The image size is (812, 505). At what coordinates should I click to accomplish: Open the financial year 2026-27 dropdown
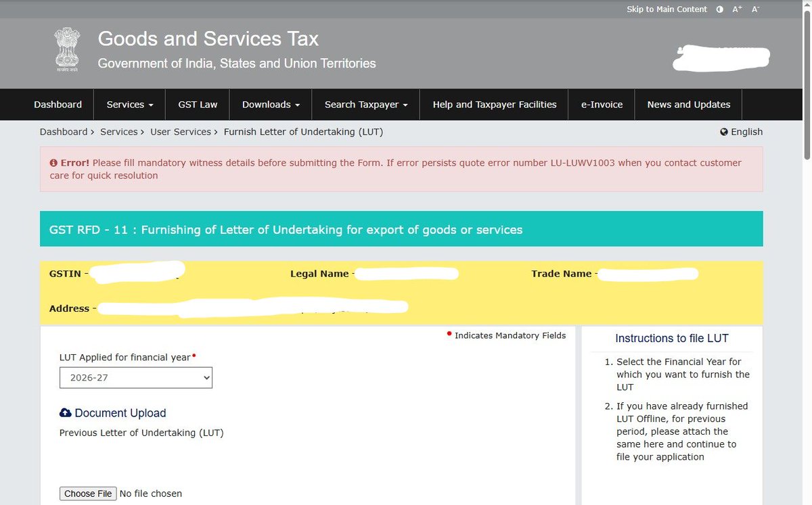[x=136, y=378]
